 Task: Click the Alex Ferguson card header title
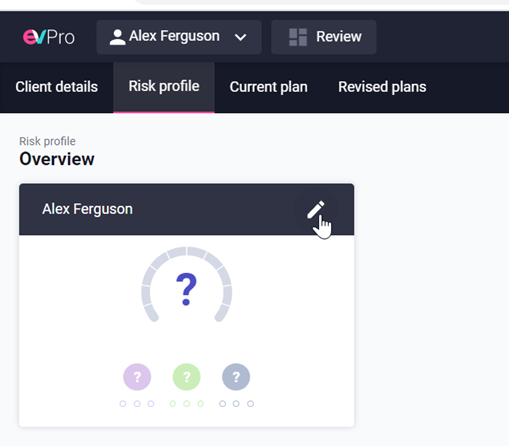point(87,209)
